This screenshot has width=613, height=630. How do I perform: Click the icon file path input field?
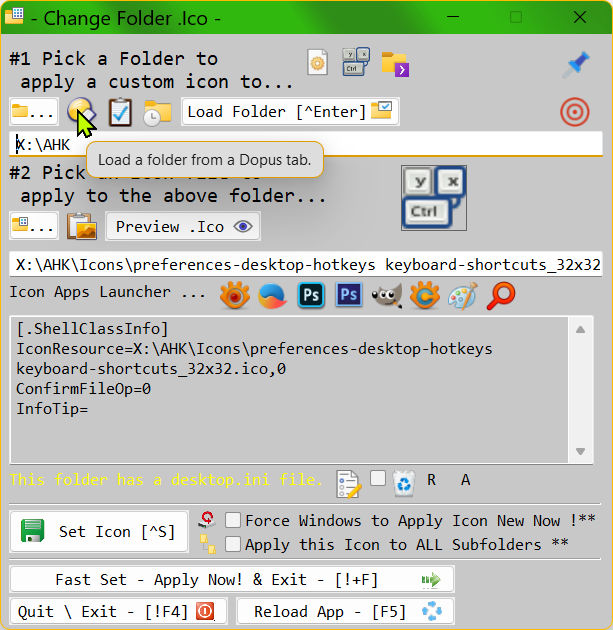point(305,264)
